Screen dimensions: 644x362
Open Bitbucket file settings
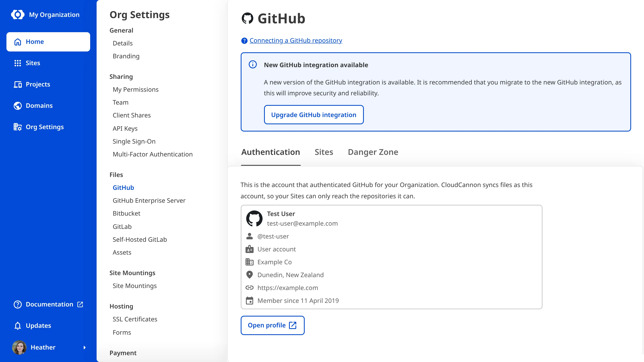[127, 213]
